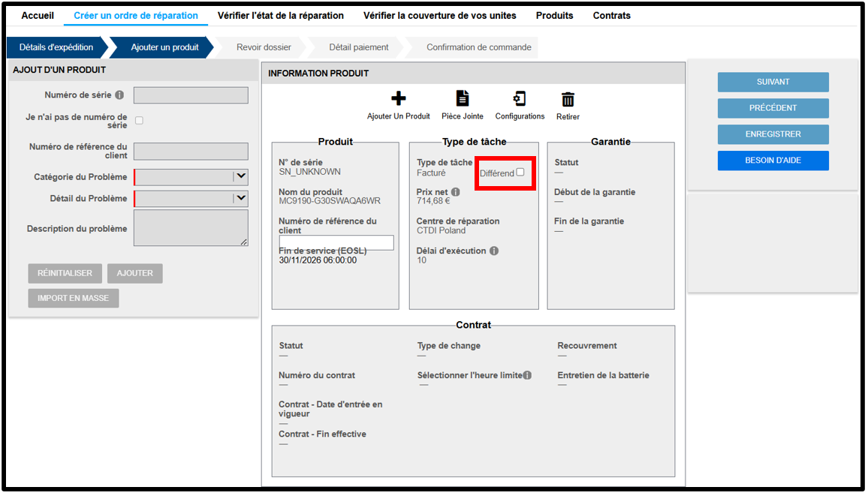The image size is (868, 493).
Task: Switch to the Produits tab
Action: [x=555, y=16]
